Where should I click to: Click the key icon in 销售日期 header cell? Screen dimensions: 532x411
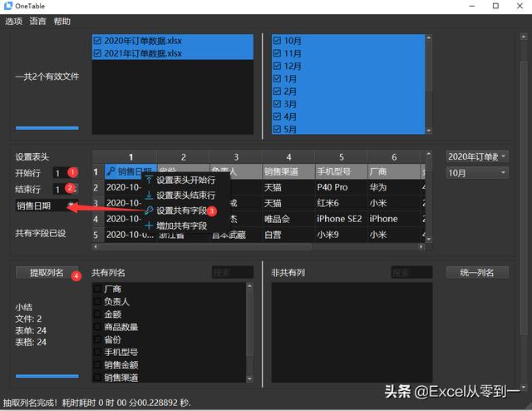[110, 172]
